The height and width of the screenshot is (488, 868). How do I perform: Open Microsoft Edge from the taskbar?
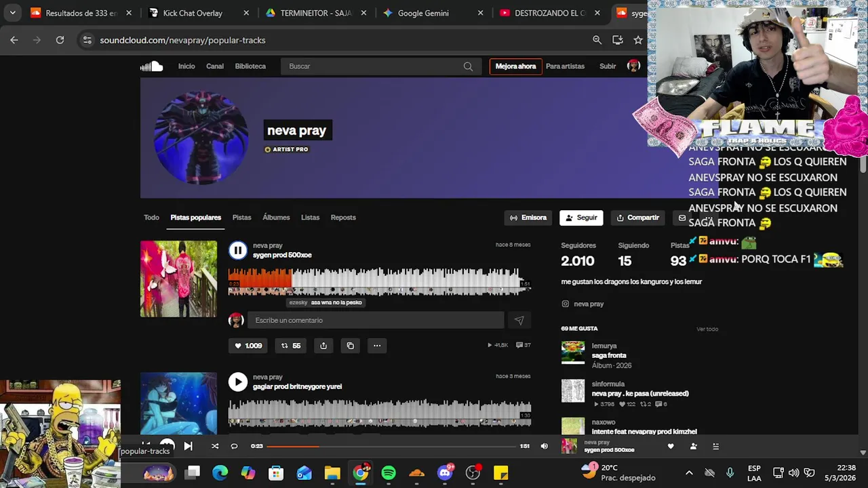pos(220,472)
